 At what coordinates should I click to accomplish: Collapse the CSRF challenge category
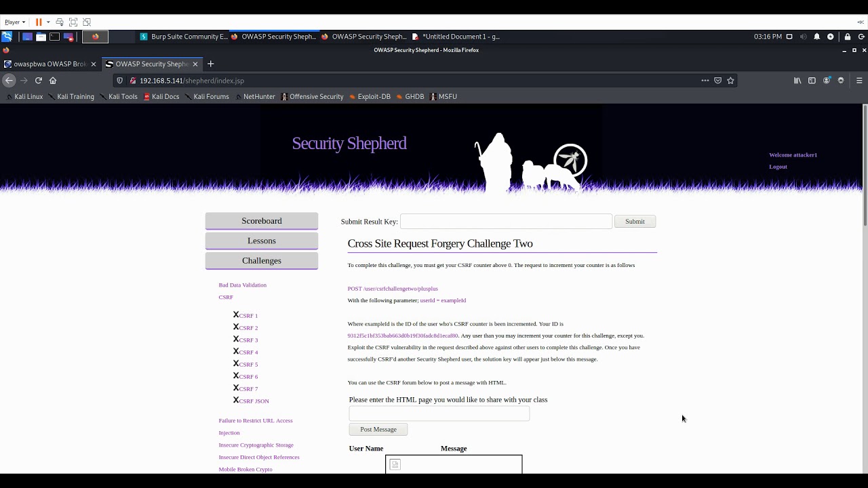click(226, 297)
